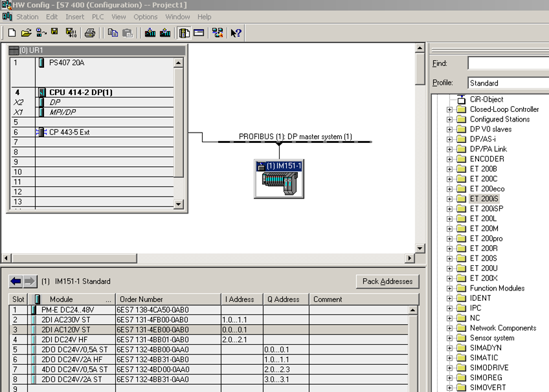Expand the Function Modules tree node
549x392 pixels.
click(449, 289)
